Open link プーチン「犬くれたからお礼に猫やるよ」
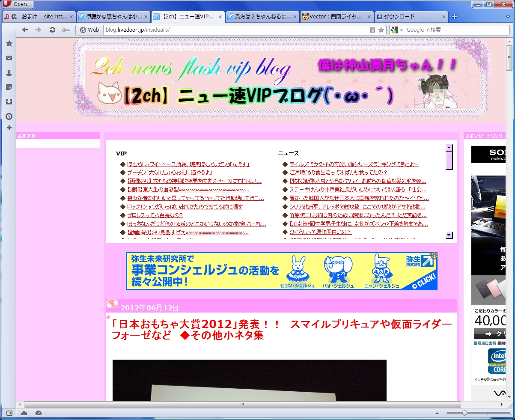515x420 pixels. pos(170,173)
